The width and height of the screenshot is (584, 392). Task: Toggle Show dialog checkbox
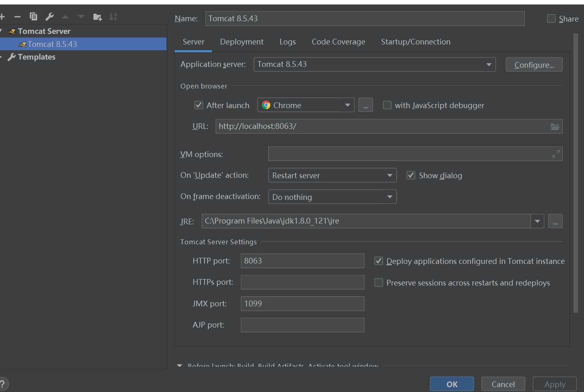[411, 175]
